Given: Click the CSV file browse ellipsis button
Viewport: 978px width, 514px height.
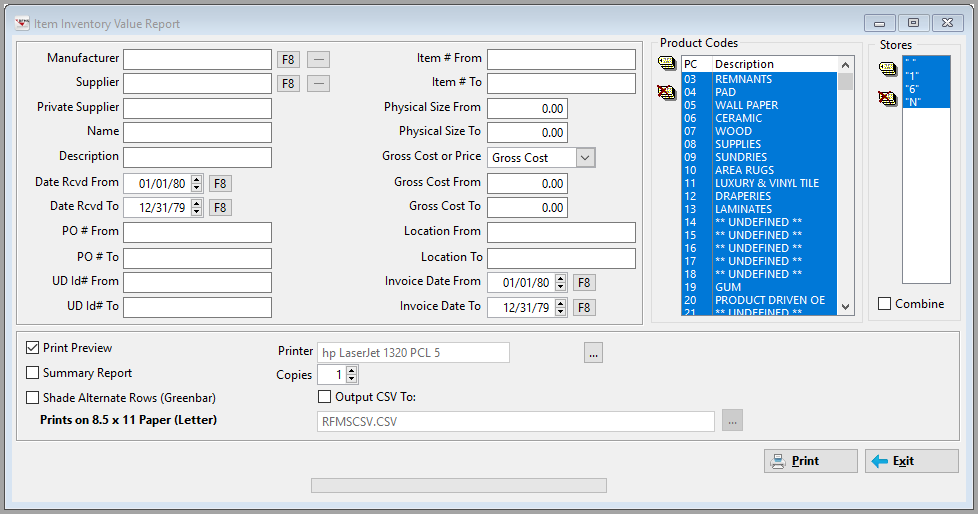Looking at the screenshot, I should tap(732, 421).
